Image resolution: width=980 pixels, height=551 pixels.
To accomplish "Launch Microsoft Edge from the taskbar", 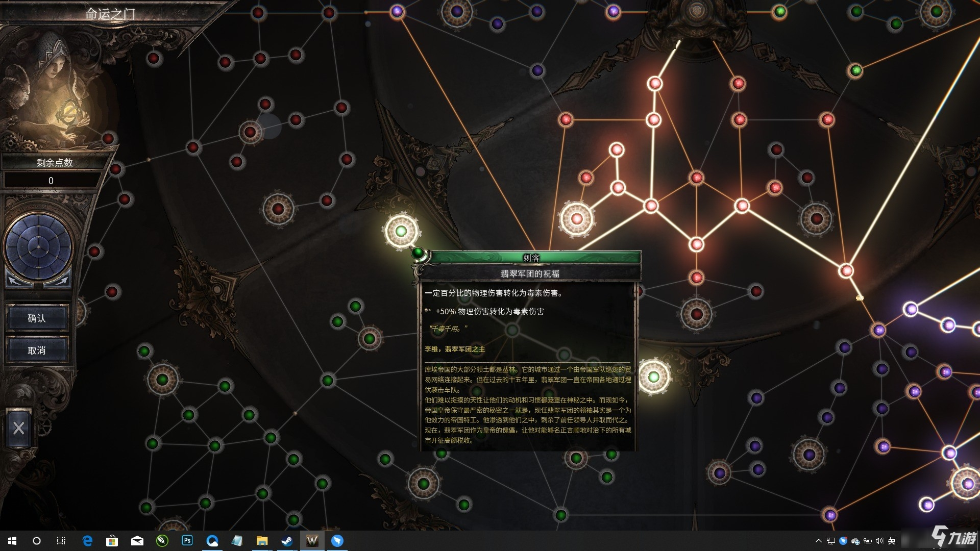I will [87, 541].
